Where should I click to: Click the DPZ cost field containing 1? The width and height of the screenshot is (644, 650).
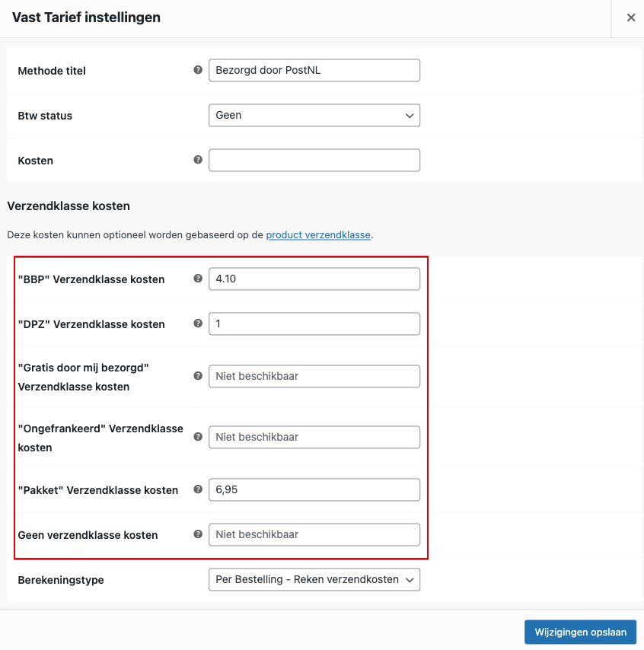(314, 323)
